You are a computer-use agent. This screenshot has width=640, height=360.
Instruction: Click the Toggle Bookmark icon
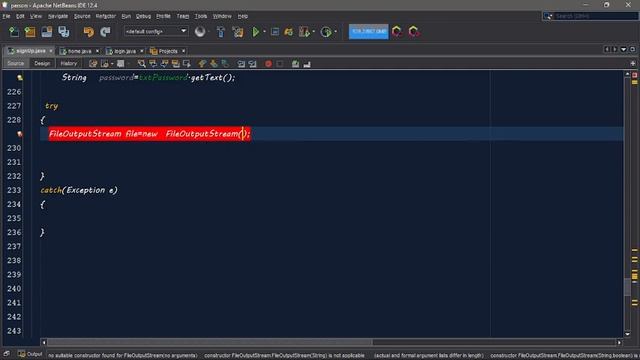[225, 64]
